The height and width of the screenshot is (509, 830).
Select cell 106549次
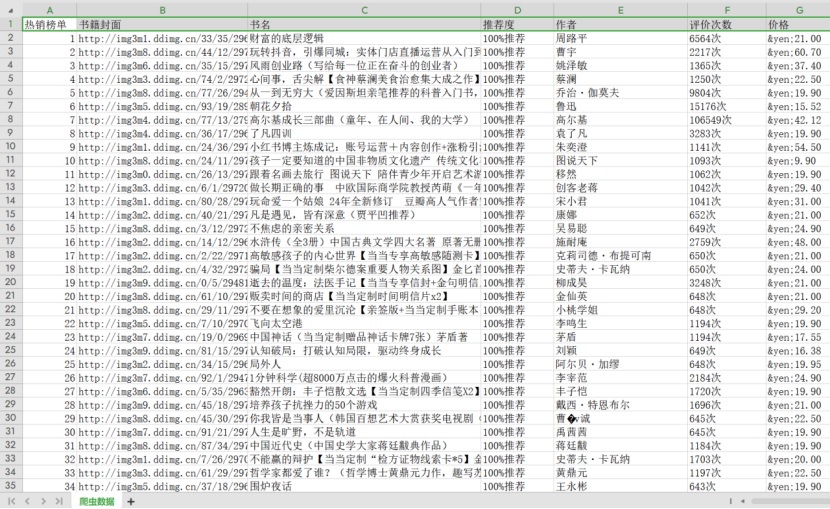[727, 120]
